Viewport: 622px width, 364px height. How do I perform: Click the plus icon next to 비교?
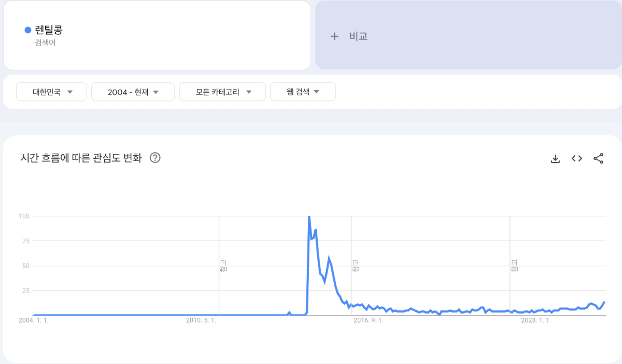coord(335,36)
